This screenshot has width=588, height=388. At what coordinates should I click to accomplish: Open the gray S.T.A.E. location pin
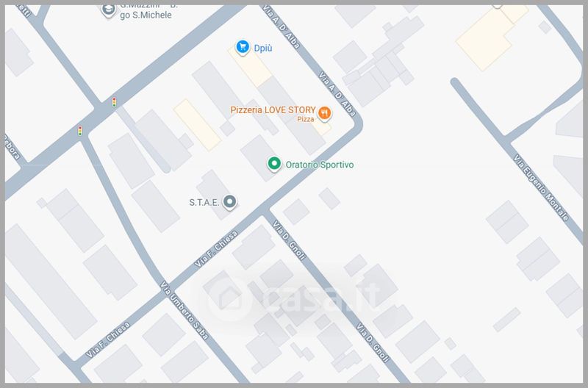pos(229,202)
